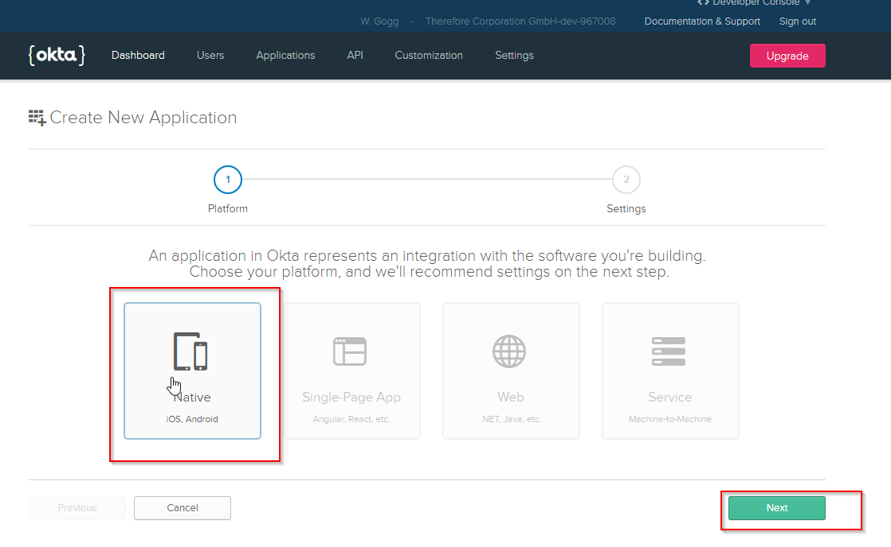891x547 pixels.
Task: Click the Cancel button
Action: point(182,508)
